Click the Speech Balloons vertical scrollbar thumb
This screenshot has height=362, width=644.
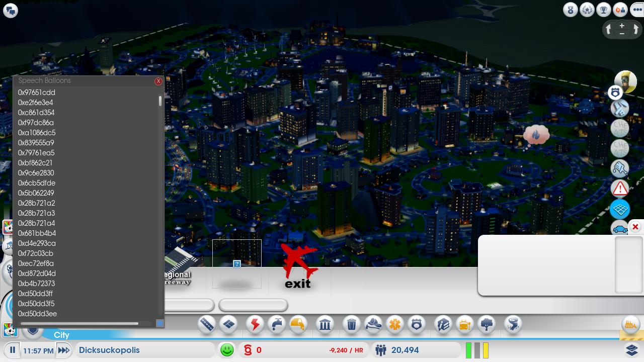point(160,101)
